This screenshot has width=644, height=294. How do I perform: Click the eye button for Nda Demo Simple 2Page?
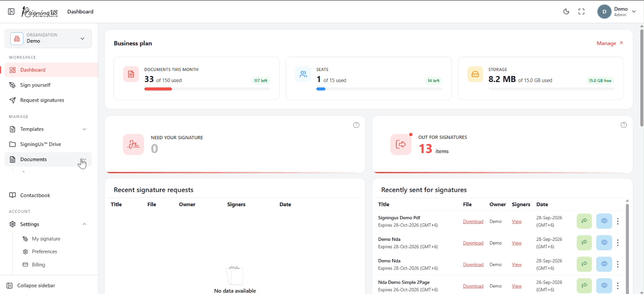click(604, 285)
